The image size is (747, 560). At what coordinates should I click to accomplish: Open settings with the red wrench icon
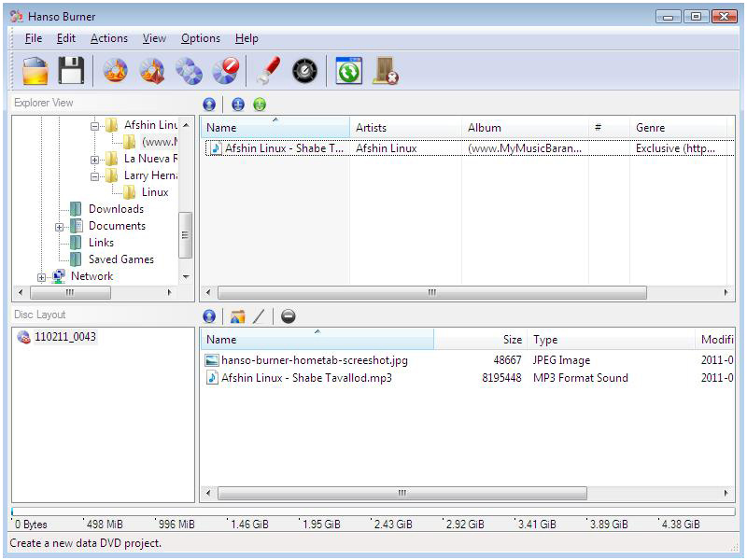[268, 71]
